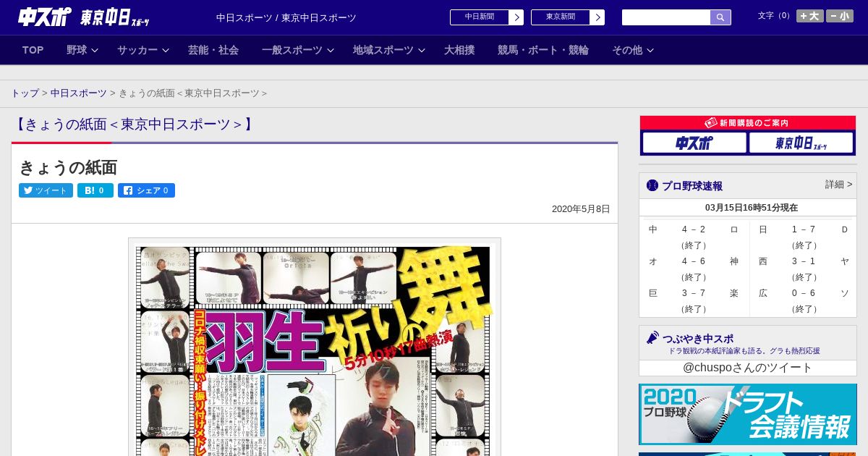The width and height of the screenshot is (868, 456).
Task: Click the きょうの紙面 article heading
Action: pyautogui.click(x=68, y=167)
